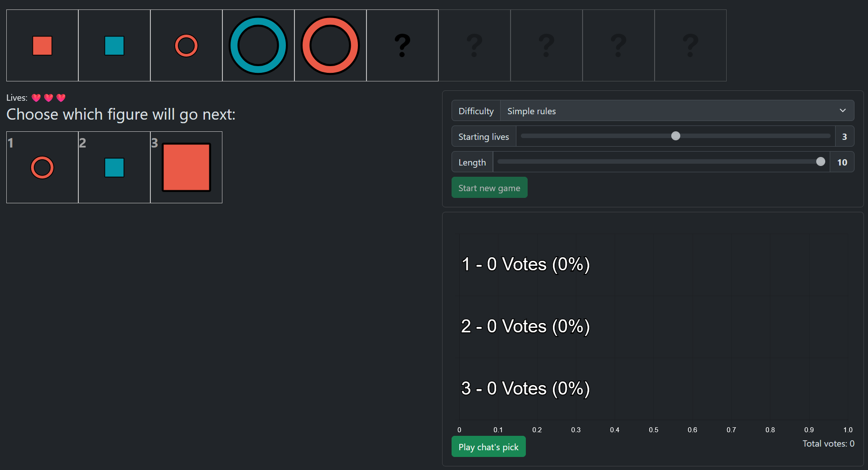Click the large teal ring in the sequence

click(x=258, y=45)
